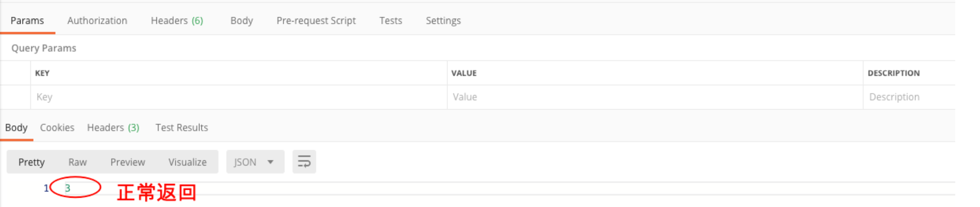Open the request Body tab
The height and width of the screenshot is (207, 980).
241,21
